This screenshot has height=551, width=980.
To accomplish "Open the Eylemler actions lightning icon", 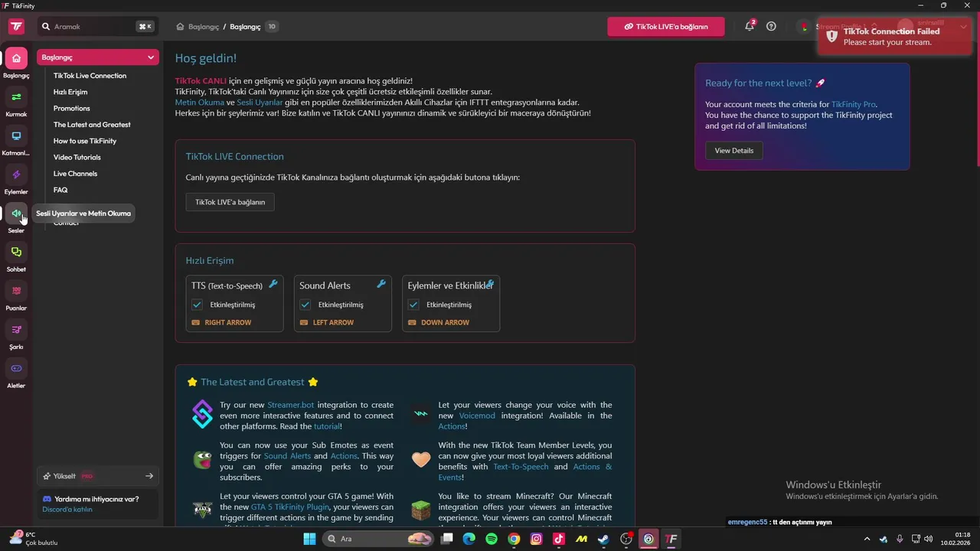I will (16, 174).
